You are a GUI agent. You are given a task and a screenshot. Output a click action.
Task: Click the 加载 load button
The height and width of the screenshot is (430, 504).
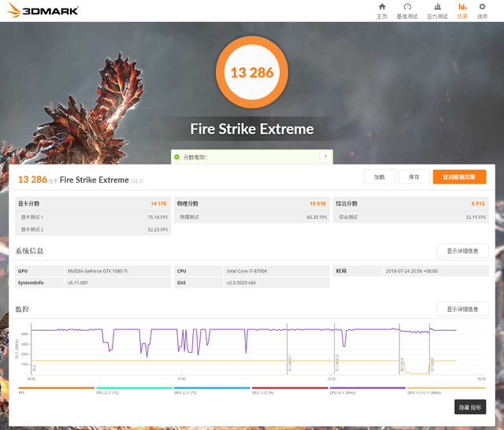coord(380,177)
